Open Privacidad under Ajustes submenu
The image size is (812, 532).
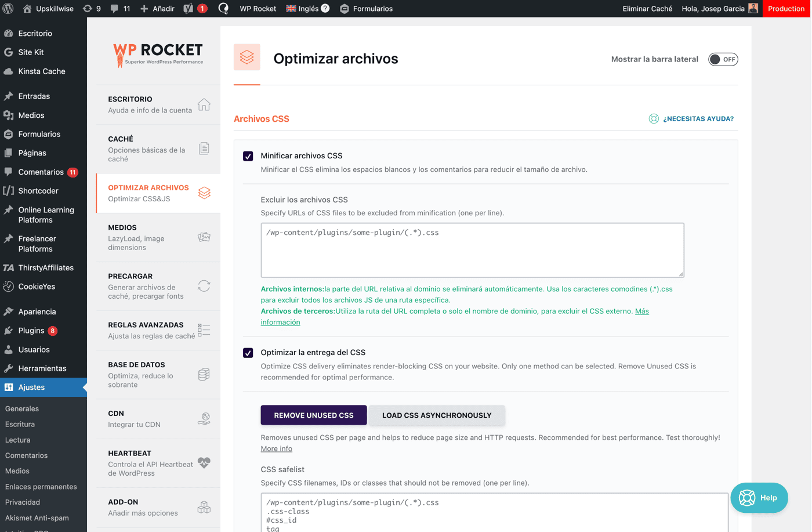coord(23,502)
